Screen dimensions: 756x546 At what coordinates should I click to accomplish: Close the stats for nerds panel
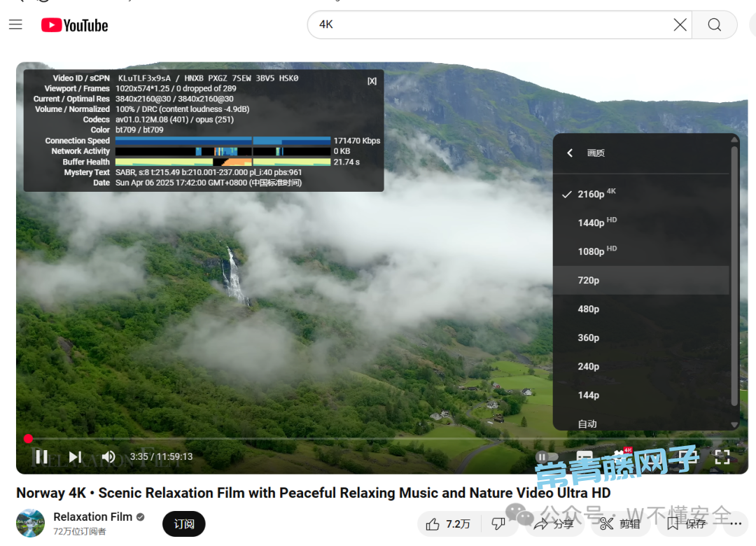(x=372, y=81)
